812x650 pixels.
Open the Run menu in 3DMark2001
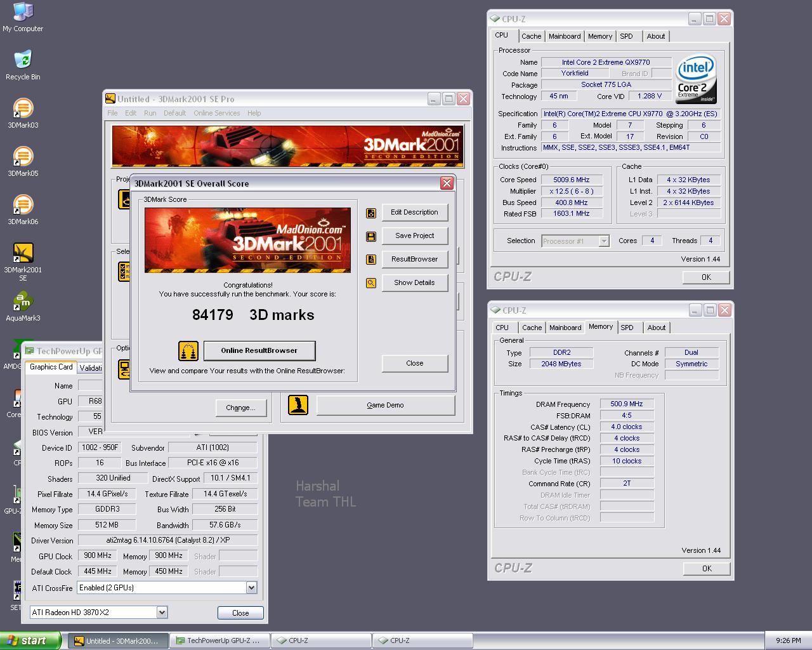150,113
